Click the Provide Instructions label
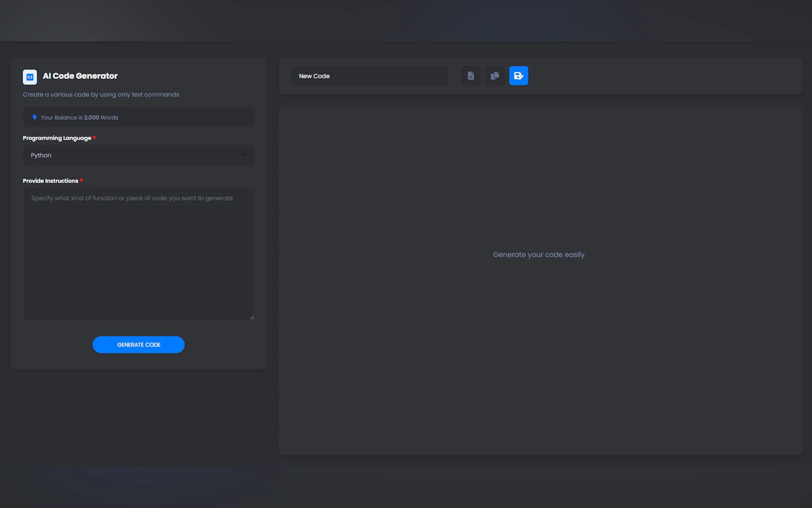 51,181
